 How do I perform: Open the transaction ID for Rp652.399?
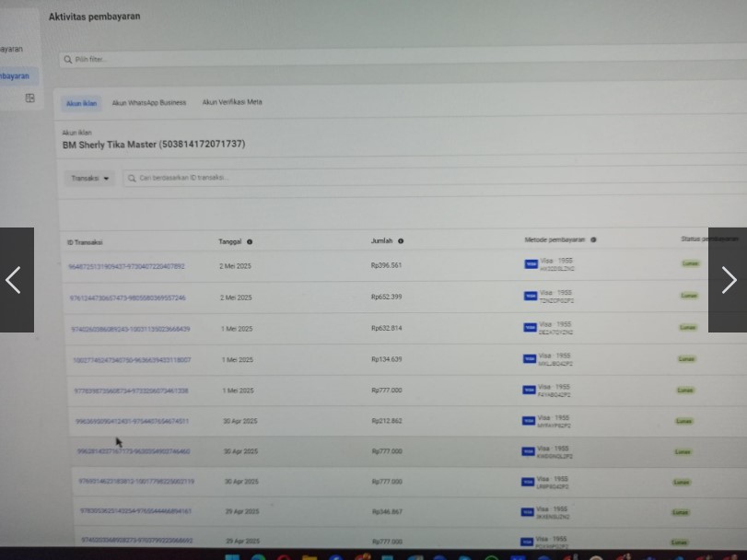tap(127, 298)
